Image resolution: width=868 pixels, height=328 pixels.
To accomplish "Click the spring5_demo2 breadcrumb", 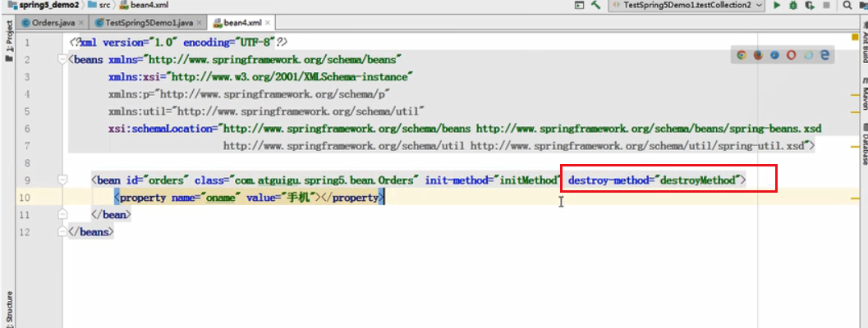I will (x=43, y=5).
